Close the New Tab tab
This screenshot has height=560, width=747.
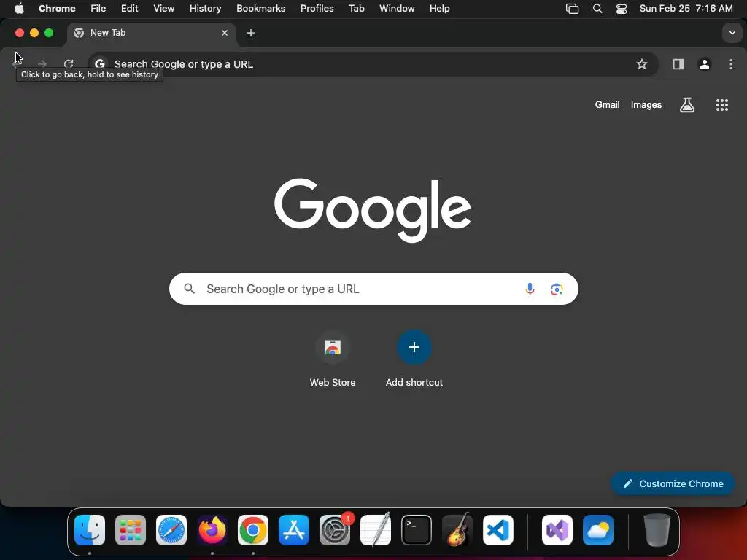pyautogui.click(x=225, y=33)
